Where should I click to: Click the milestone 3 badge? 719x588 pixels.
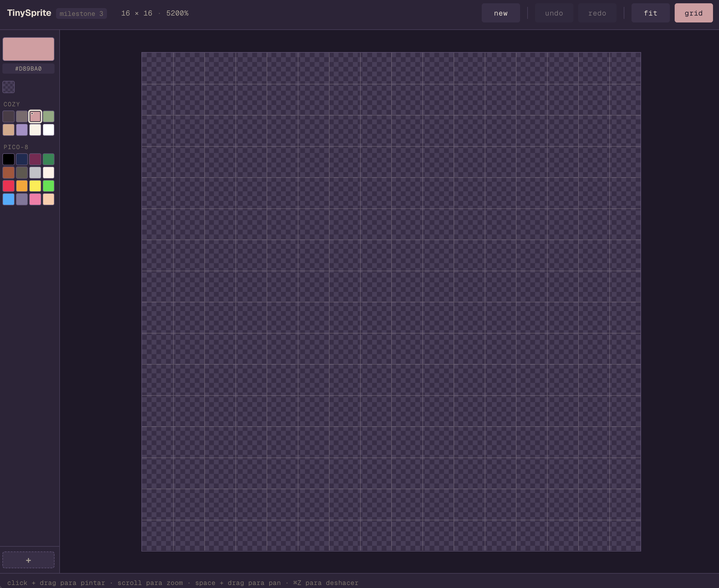coord(81,13)
